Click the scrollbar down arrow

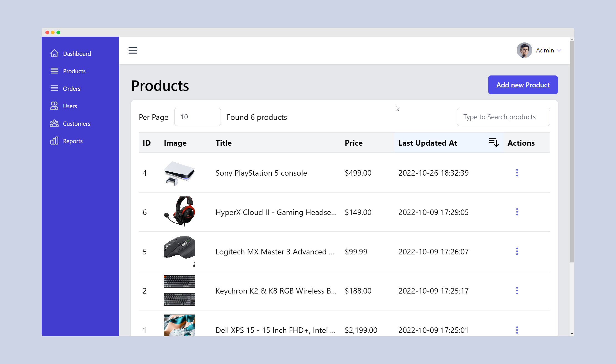[572, 334]
